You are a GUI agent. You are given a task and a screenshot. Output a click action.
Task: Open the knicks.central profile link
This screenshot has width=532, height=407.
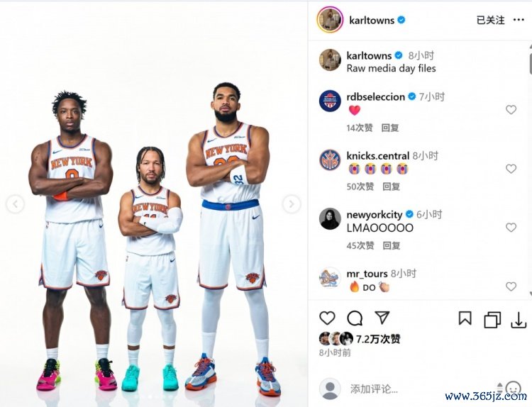(x=377, y=156)
